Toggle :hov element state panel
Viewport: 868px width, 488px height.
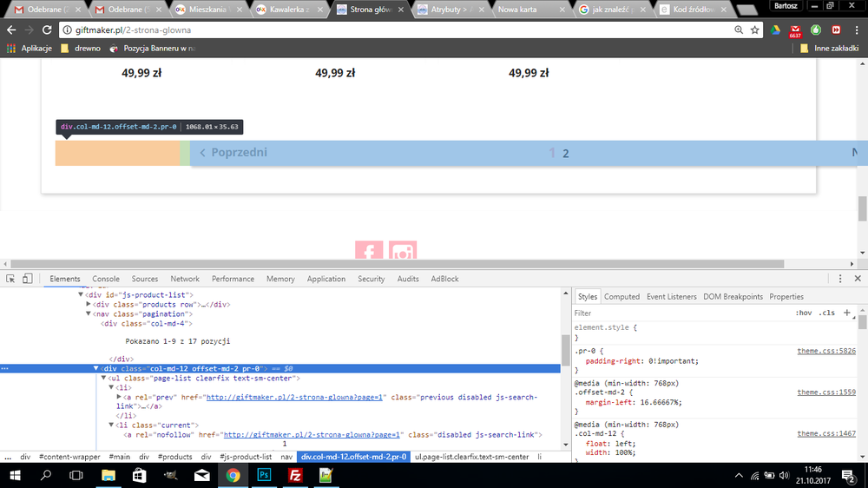click(x=804, y=313)
